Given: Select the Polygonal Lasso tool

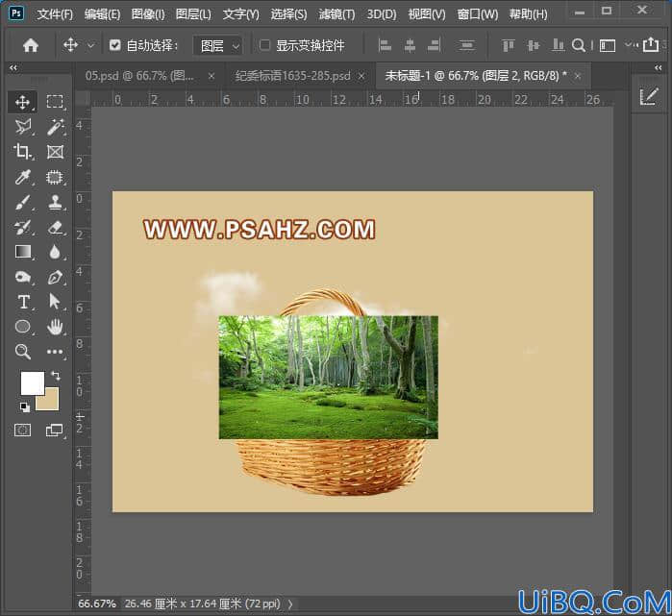Looking at the screenshot, I should coord(22,127).
